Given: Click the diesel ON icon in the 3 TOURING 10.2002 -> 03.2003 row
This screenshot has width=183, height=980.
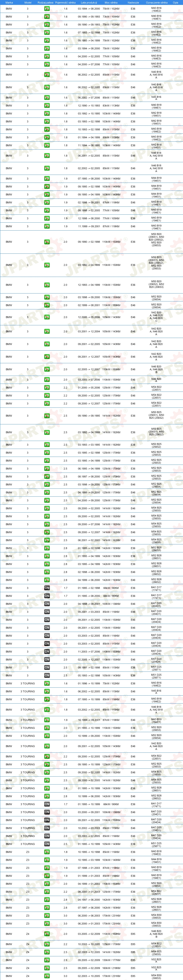Looking at the screenshot, I should tap(47, 828).
